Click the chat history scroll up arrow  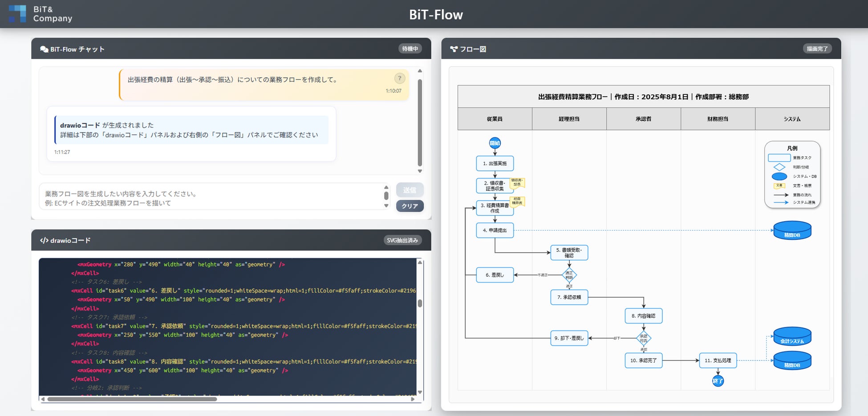point(420,71)
